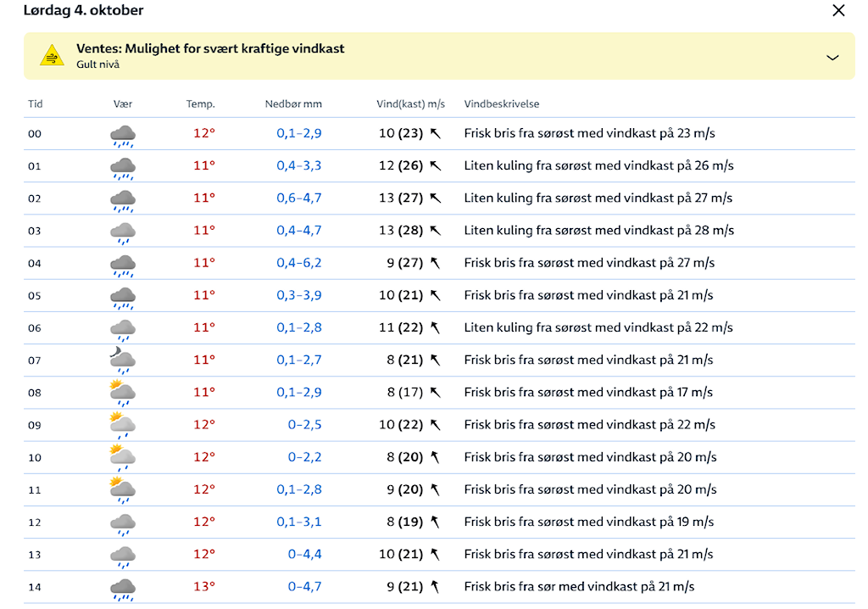Click the 'Vindbeskrivelse' column header
This screenshot has height=609, width=868.
pyautogui.click(x=502, y=104)
